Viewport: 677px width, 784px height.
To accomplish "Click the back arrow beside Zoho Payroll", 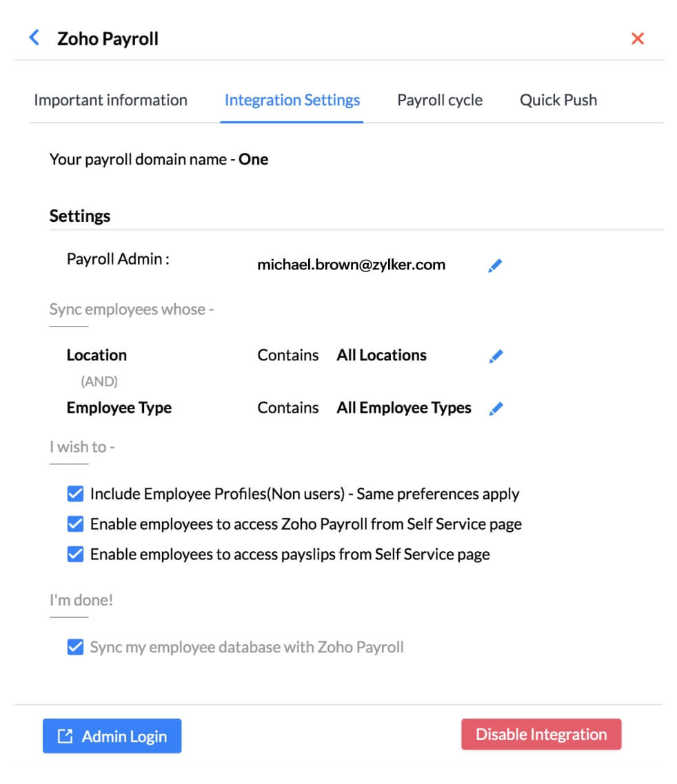I will (34, 38).
